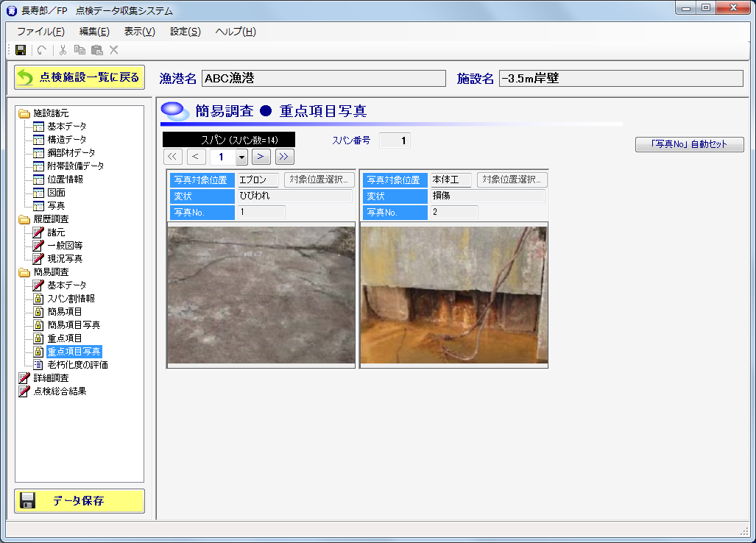This screenshot has height=543, width=756.
Task: Jump to the last span with >> button
Action: (x=285, y=156)
